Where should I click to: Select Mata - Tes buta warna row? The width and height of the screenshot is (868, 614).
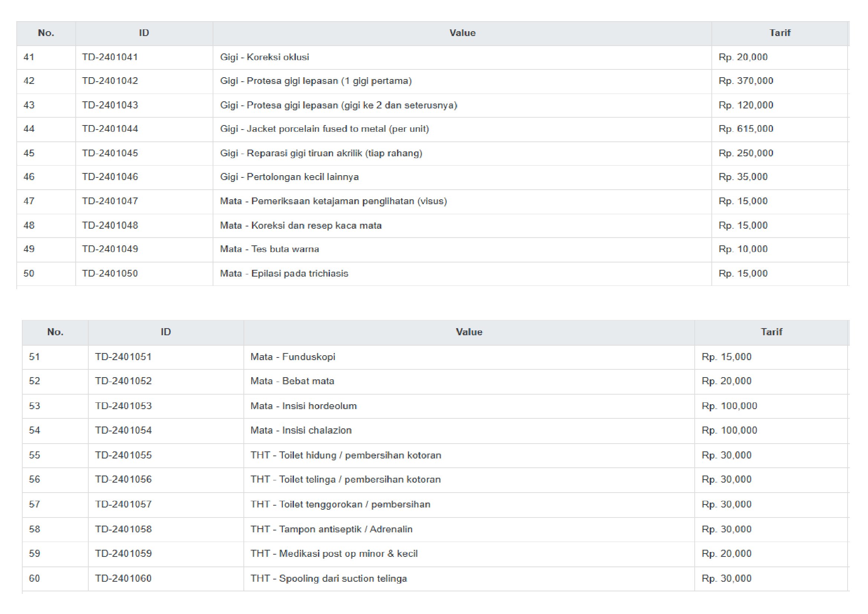[x=269, y=249]
